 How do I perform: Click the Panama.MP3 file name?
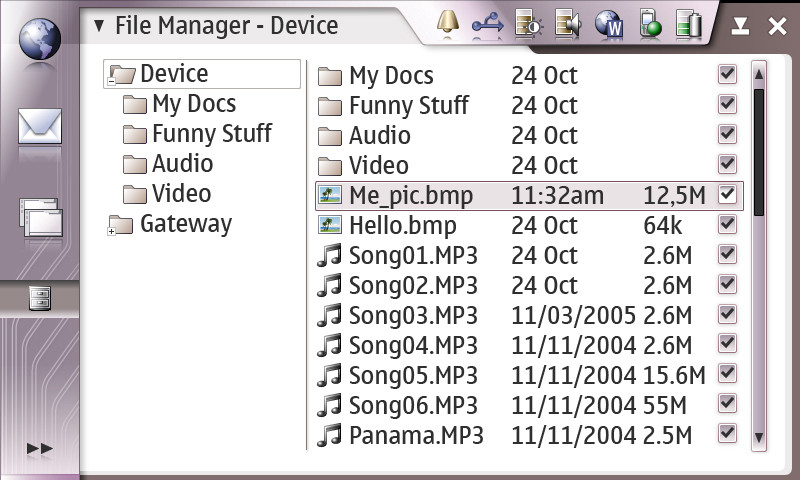point(416,435)
